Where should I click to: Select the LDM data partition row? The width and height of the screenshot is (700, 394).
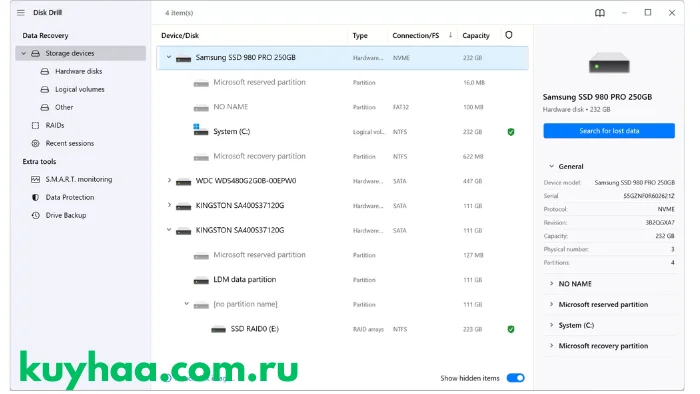click(x=342, y=280)
